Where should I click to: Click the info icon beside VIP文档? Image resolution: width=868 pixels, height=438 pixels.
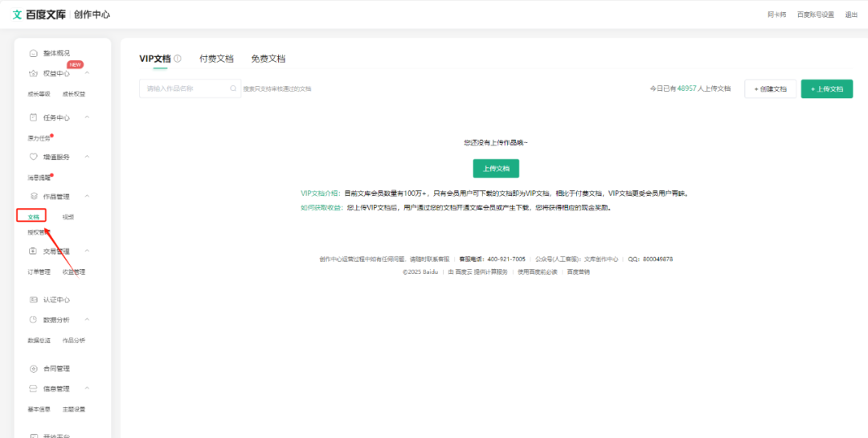178,58
